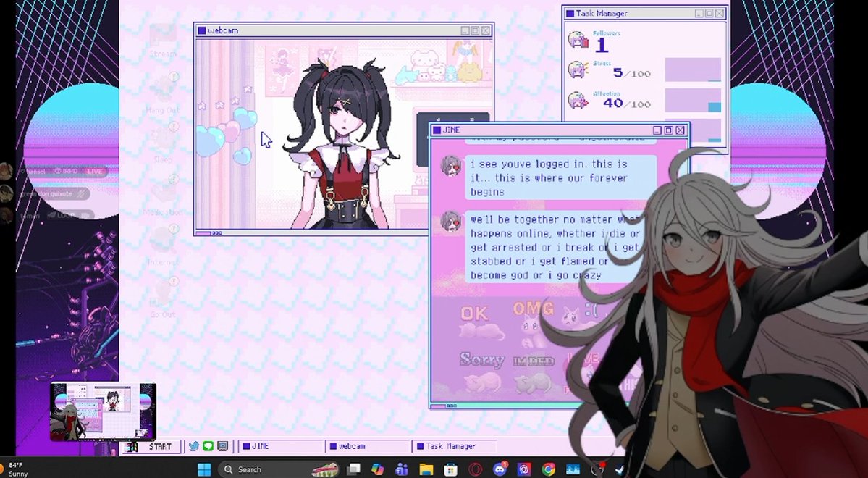This screenshot has width=868, height=478.
Task: Click the avatar beside 'i see youve logged in'
Action: click(450, 166)
